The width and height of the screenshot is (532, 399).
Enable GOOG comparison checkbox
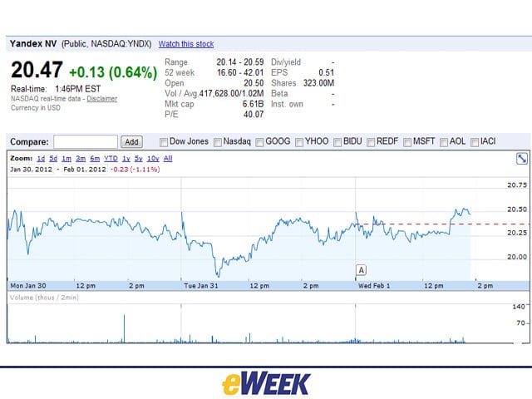pyautogui.click(x=259, y=142)
